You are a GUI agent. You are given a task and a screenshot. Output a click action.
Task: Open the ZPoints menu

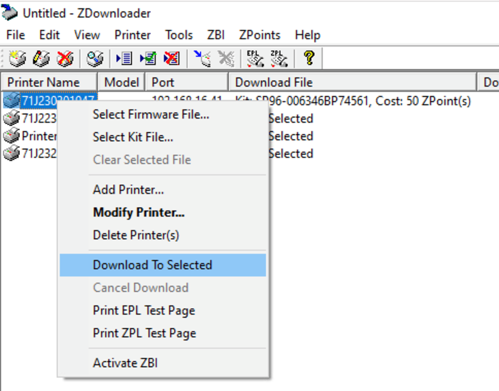[260, 35]
